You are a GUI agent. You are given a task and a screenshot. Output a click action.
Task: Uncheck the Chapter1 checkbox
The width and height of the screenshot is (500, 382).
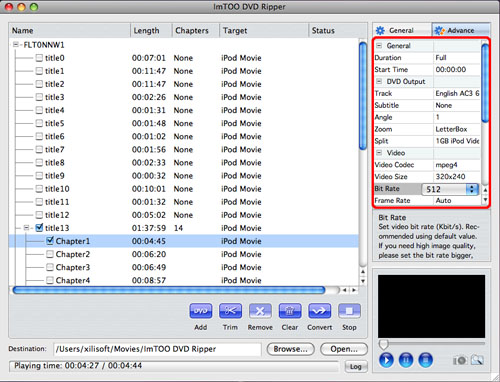click(50, 240)
